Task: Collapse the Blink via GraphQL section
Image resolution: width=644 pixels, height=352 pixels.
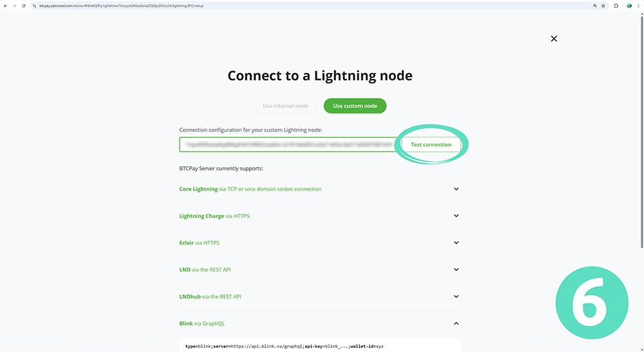Action: (456, 323)
